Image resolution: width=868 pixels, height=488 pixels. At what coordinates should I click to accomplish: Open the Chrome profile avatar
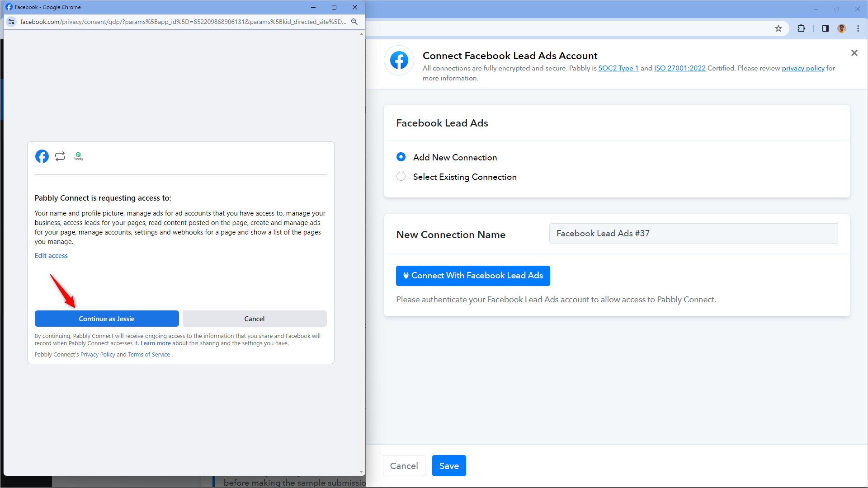tap(842, 28)
